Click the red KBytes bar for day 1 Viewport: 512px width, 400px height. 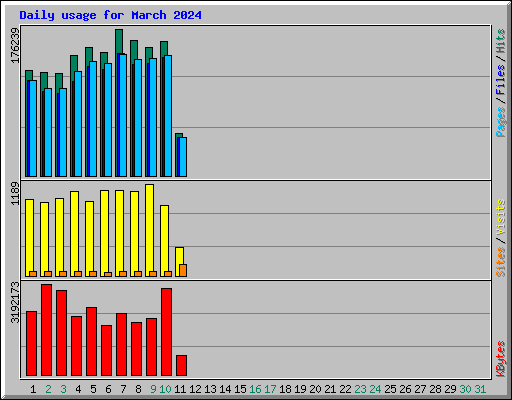31,344
